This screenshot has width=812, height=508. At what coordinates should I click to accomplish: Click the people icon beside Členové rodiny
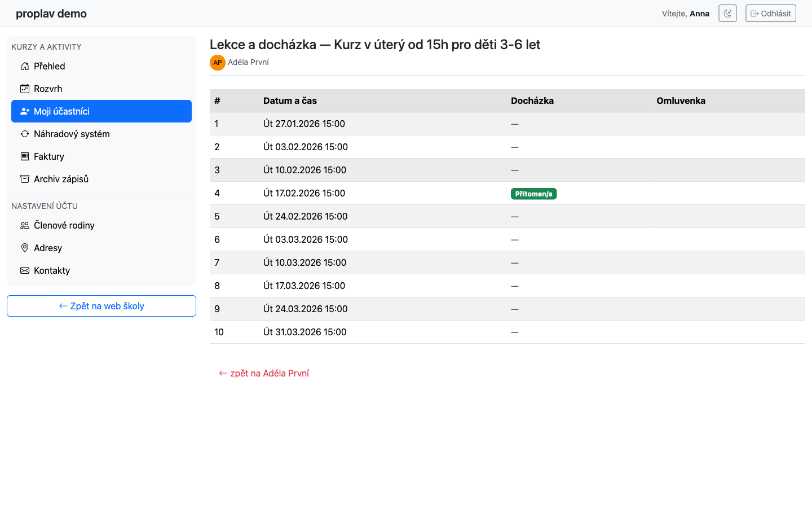point(25,225)
